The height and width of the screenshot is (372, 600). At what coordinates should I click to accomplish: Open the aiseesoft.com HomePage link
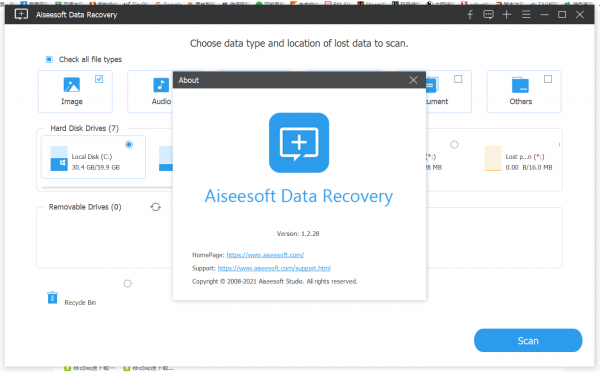(265, 255)
